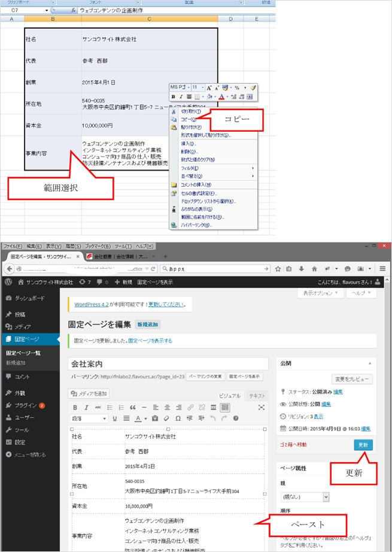This screenshot has width=392, height=552.
Task: Decrease indent in WordPress editor
Action: tap(190, 418)
